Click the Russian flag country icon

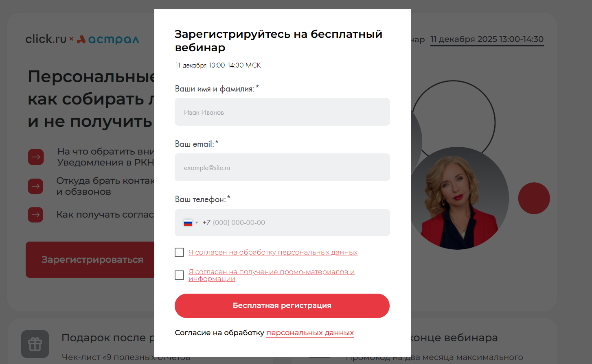[x=188, y=222]
